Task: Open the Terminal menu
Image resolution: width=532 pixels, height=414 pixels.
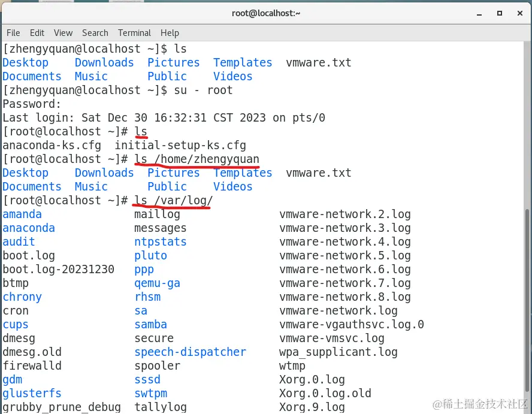Action: pos(134,33)
